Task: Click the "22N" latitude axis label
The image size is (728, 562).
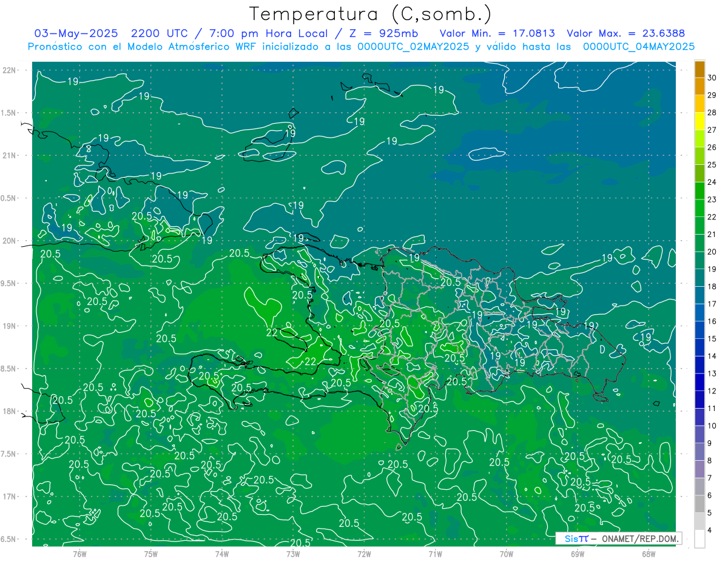Action: pos(9,70)
